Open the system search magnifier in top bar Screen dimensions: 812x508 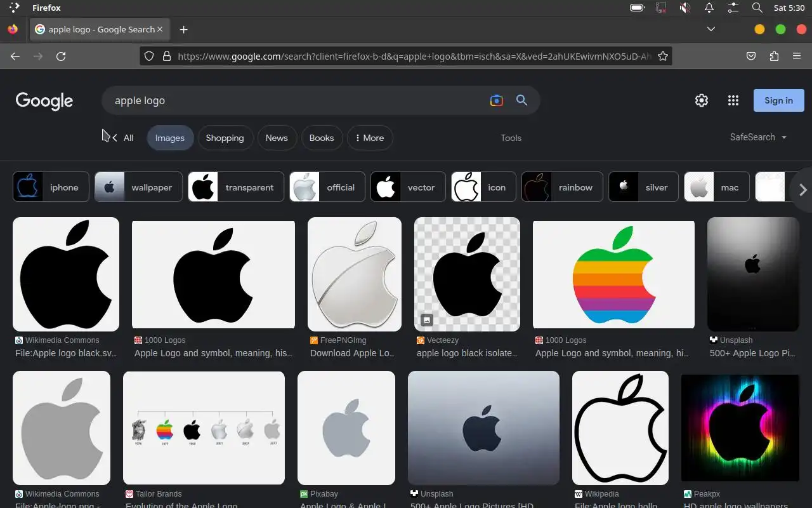point(757,8)
